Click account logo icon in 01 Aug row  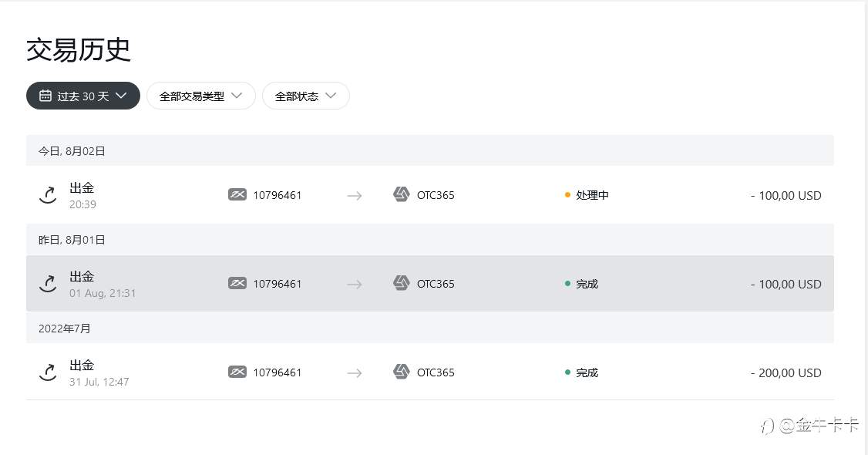point(237,283)
